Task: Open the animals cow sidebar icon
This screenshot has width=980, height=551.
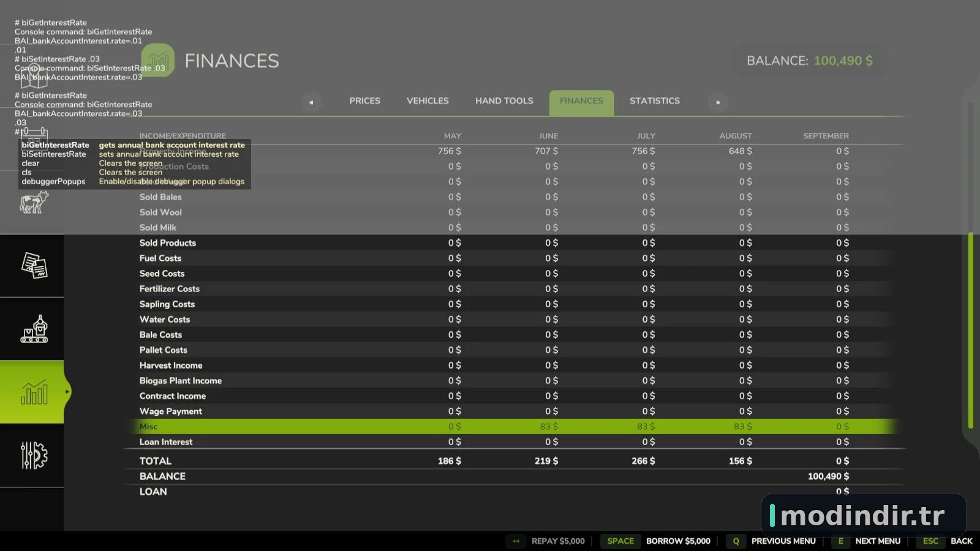Action: [34, 202]
